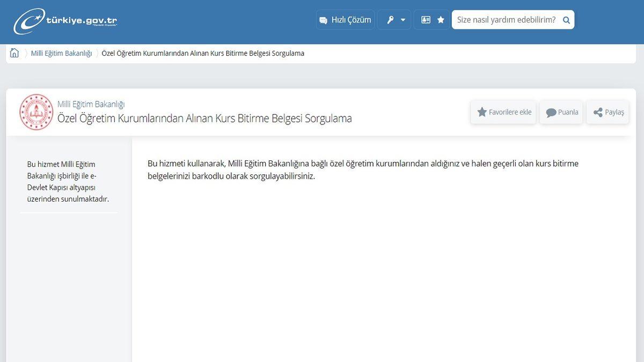This screenshot has width=644, height=362.
Task: Click the magnifier icon to search
Action: pos(566,19)
